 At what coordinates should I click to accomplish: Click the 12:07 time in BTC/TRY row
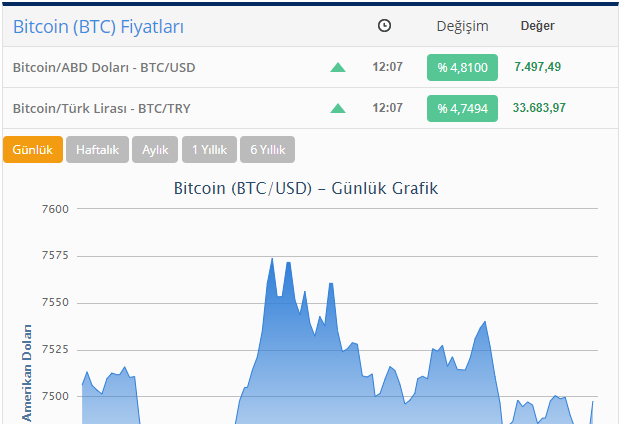click(387, 108)
